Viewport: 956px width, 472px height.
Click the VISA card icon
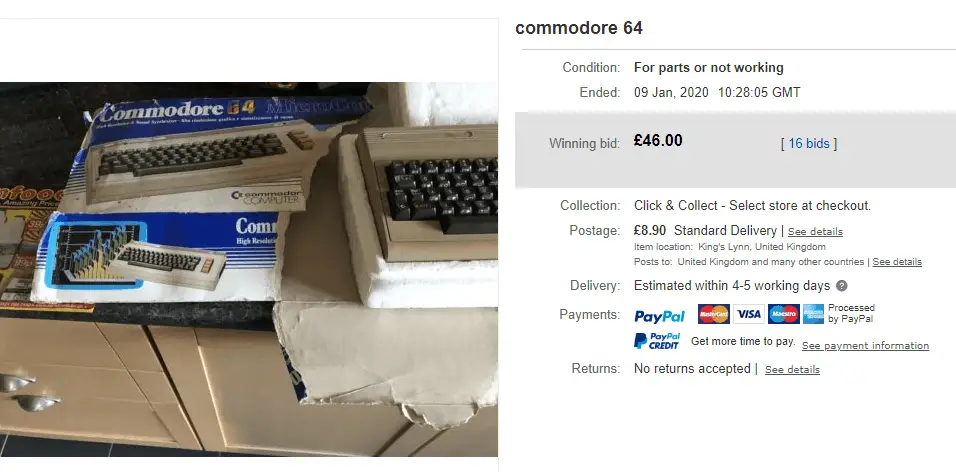tap(749, 314)
